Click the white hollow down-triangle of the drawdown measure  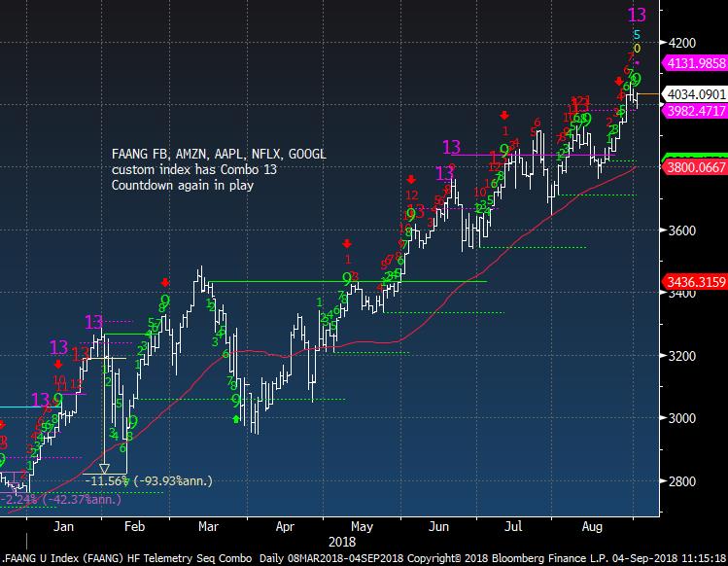[x=104, y=468]
